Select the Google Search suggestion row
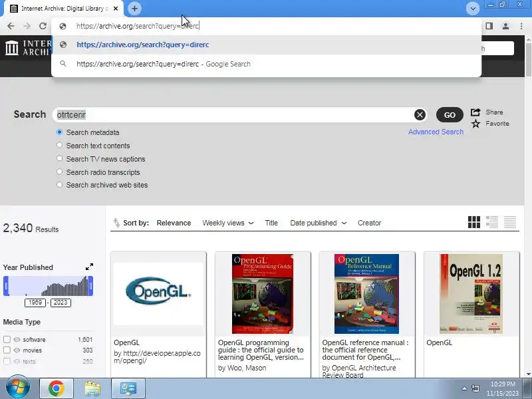Image resolution: width=532 pixels, height=399 pixels. (x=267, y=64)
